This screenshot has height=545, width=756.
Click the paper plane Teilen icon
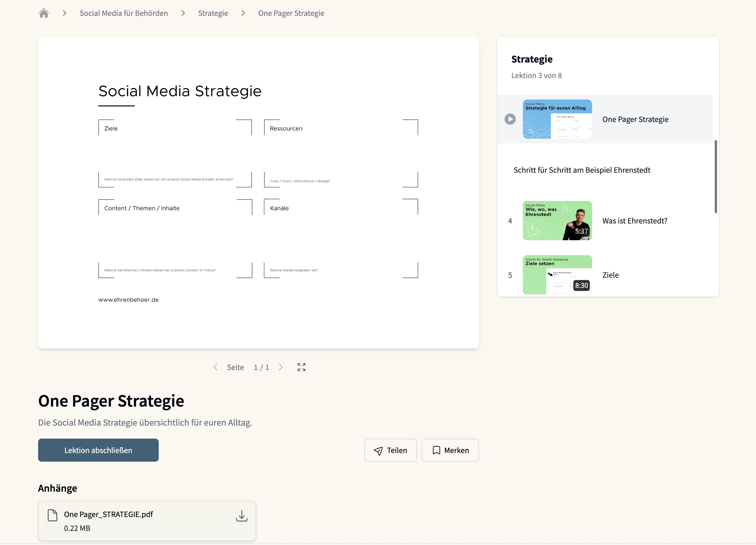378,451
